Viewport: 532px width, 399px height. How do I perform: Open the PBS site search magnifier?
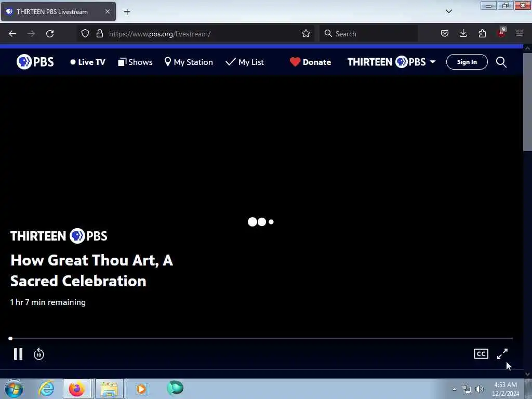(x=501, y=62)
